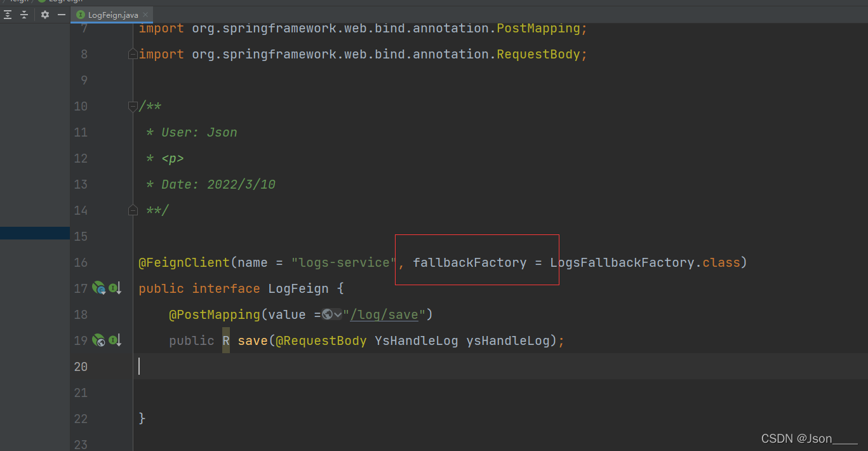Screen dimensions: 868x451
Task: Click the "Date: 2022/3/10" comment line
Action: pyautogui.click(x=211, y=184)
